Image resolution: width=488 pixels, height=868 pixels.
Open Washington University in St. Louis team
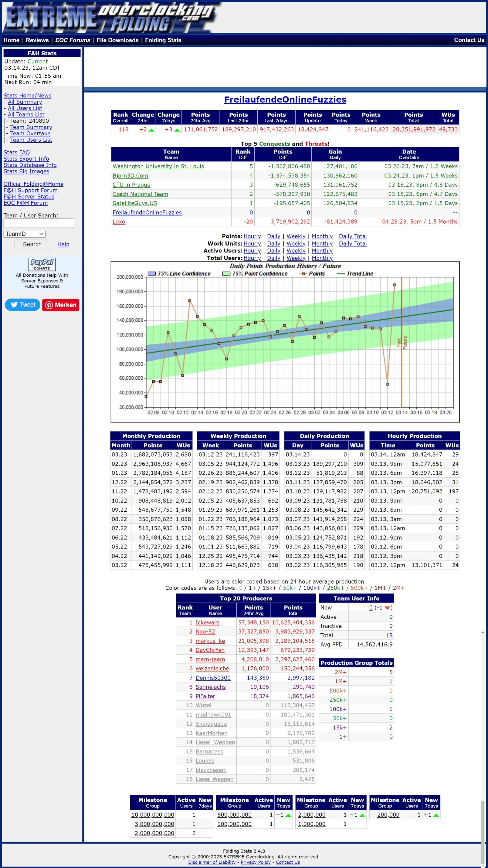158,166
